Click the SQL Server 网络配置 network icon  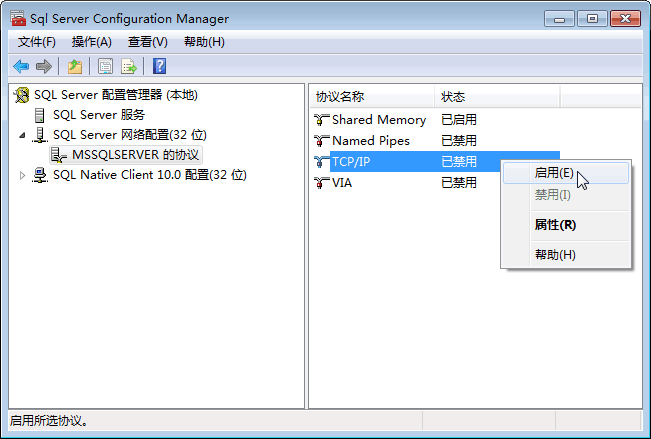tap(39, 135)
